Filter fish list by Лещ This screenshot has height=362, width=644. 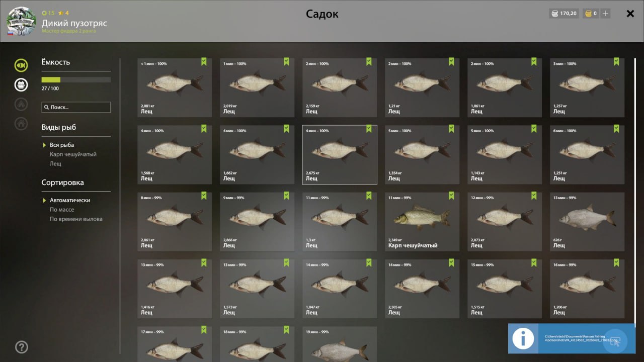coord(55,163)
